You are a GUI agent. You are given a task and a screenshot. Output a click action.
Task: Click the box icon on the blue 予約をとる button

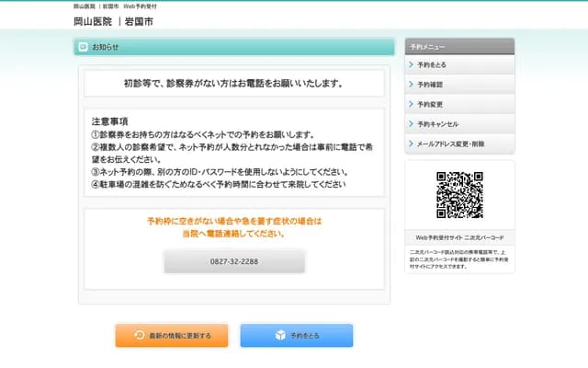coord(280,335)
